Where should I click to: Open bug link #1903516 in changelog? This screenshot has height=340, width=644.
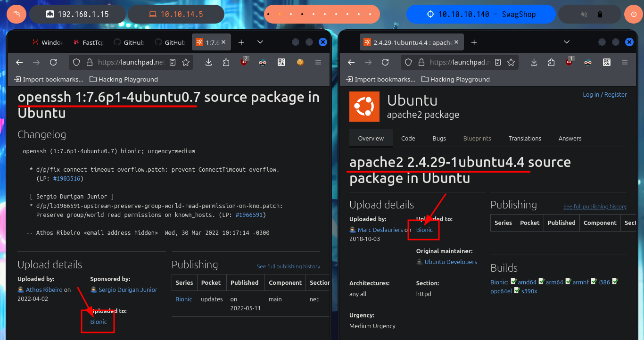[x=66, y=179]
